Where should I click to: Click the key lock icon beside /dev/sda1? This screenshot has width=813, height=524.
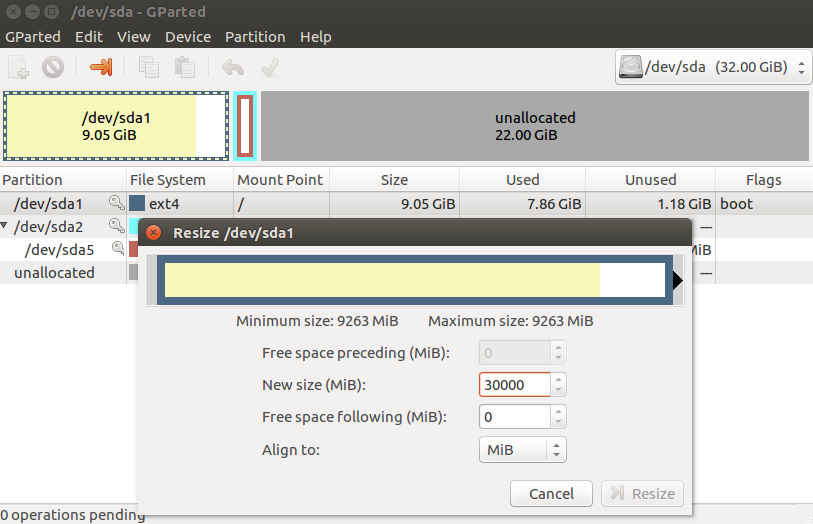[117, 203]
